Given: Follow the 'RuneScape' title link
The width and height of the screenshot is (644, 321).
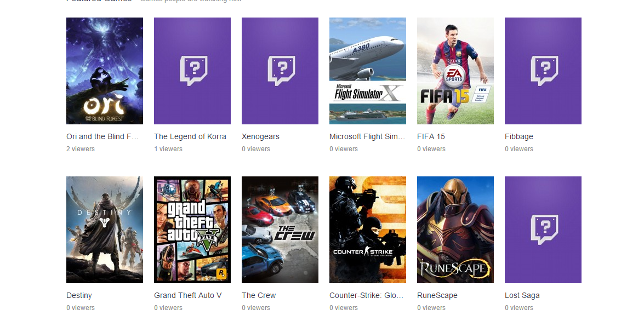Looking at the screenshot, I should point(437,296).
